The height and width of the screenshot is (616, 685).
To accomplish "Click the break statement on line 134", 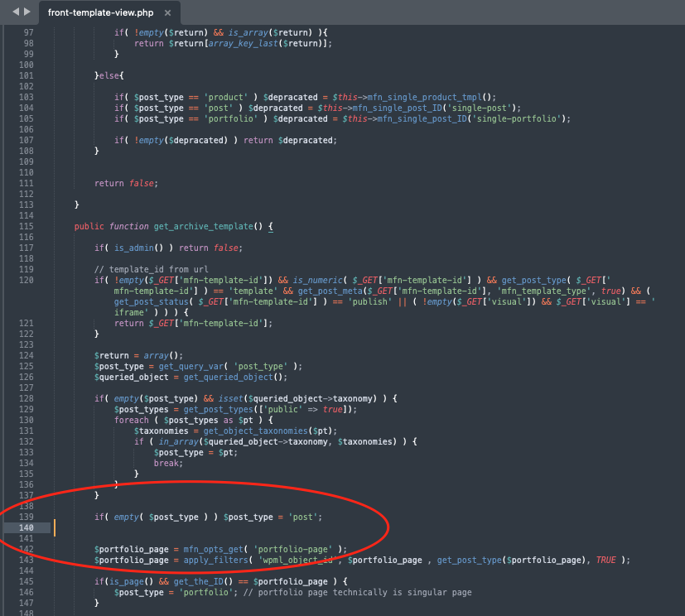I will click(x=166, y=463).
